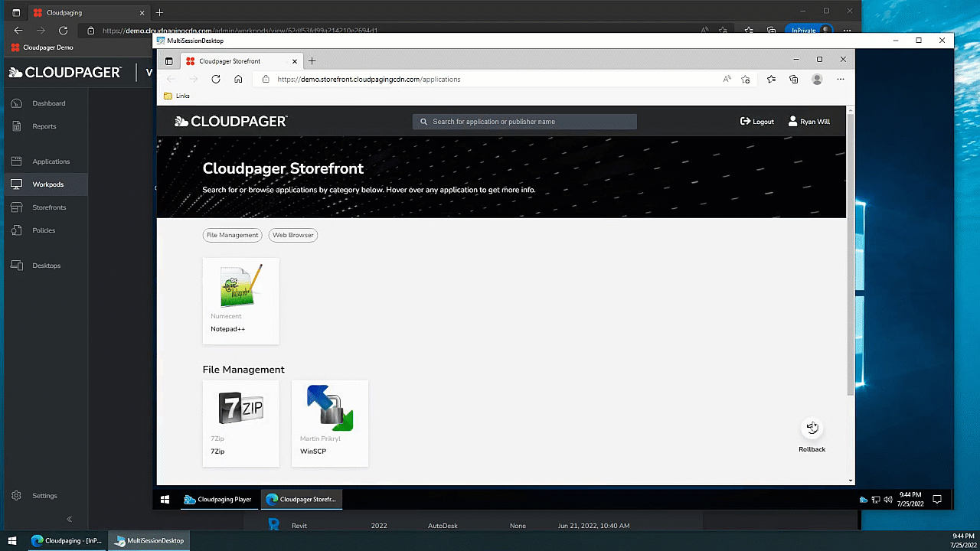Viewport: 980px width, 551px height.
Task: Click volume icon in remote taskbar
Action: [887, 499]
